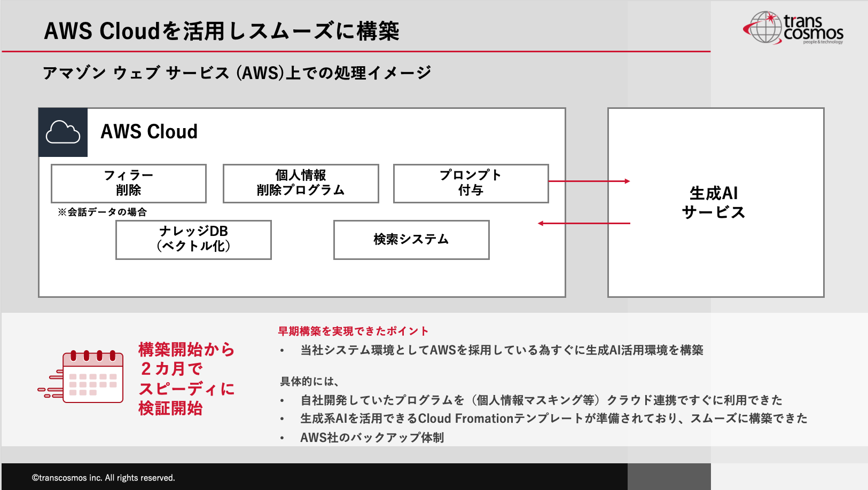Select the プロンプト付与 box
Image resolution: width=868 pixels, height=490 pixels.
click(x=471, y=183)
